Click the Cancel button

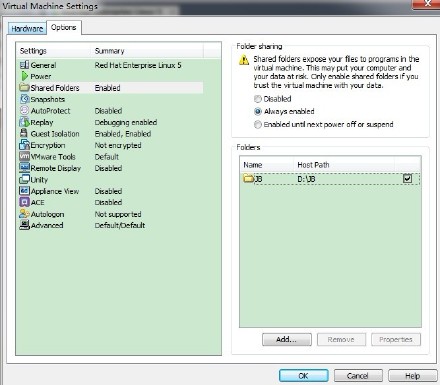[x=358, y=376]
